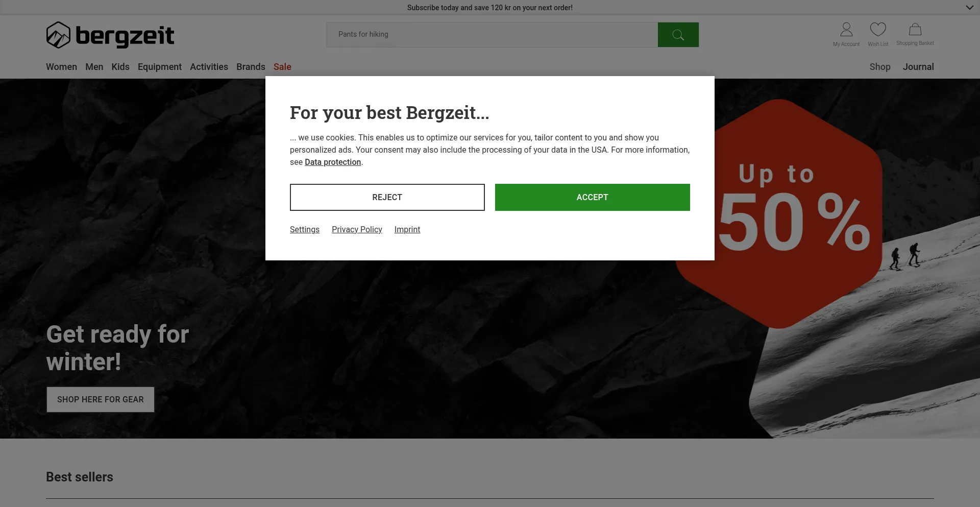Click SHOP HERE FOR GEAR button

click(x=101, y=399)
